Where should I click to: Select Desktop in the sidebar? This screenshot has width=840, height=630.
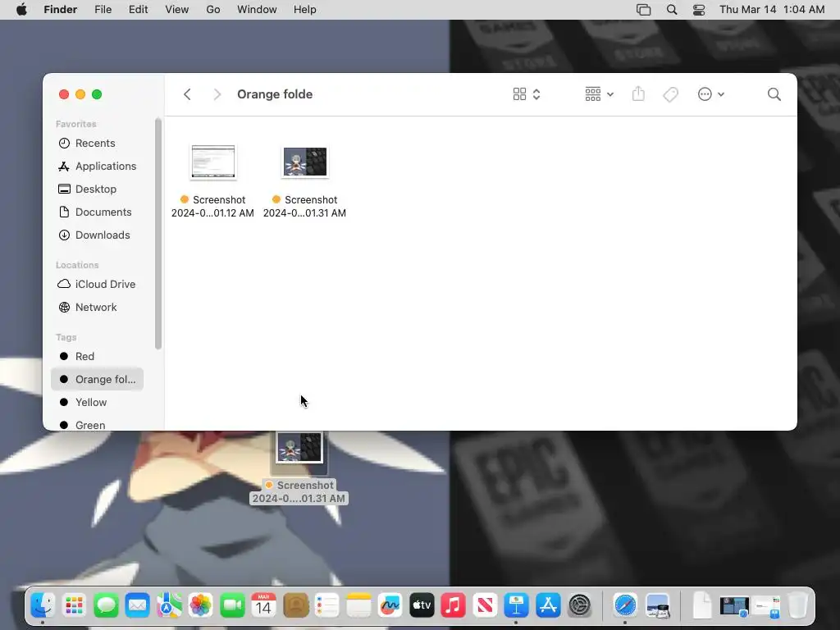click(x=97, y=189)
